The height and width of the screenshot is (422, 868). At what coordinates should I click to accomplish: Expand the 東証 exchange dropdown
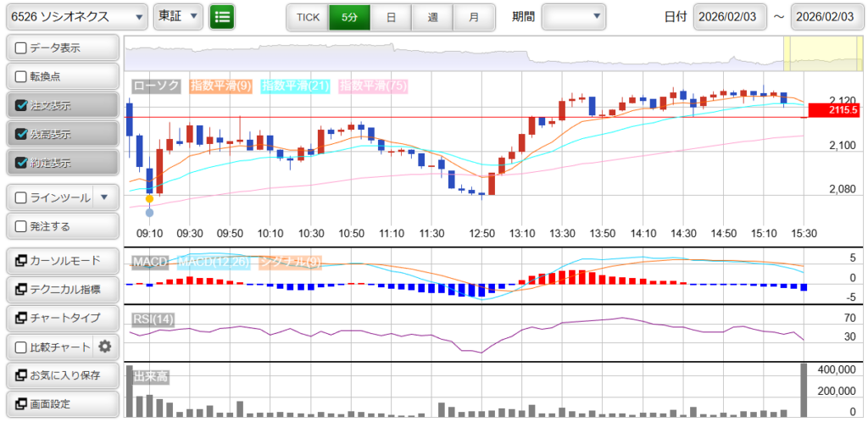pos(178,16)
